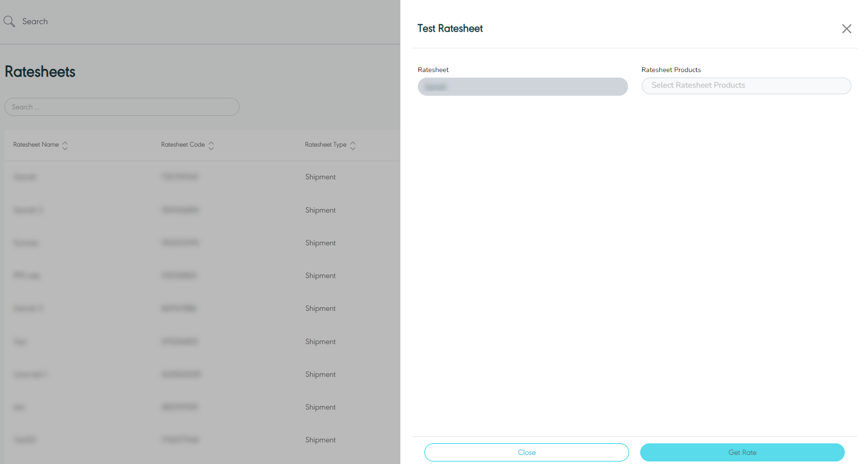Open the Select Ratesheet Products dropdown

(x=746, y=86)
